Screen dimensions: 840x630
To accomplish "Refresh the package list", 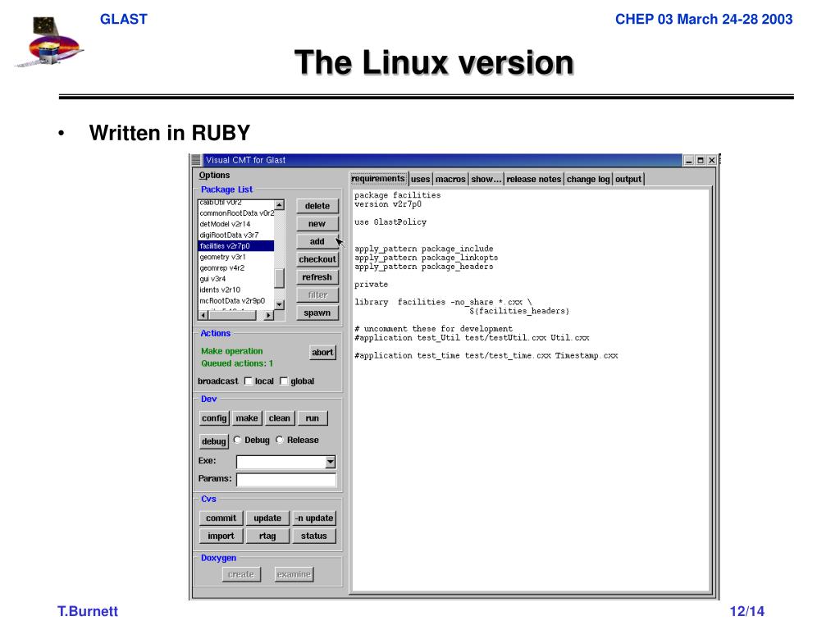I will tap(317, 277).
